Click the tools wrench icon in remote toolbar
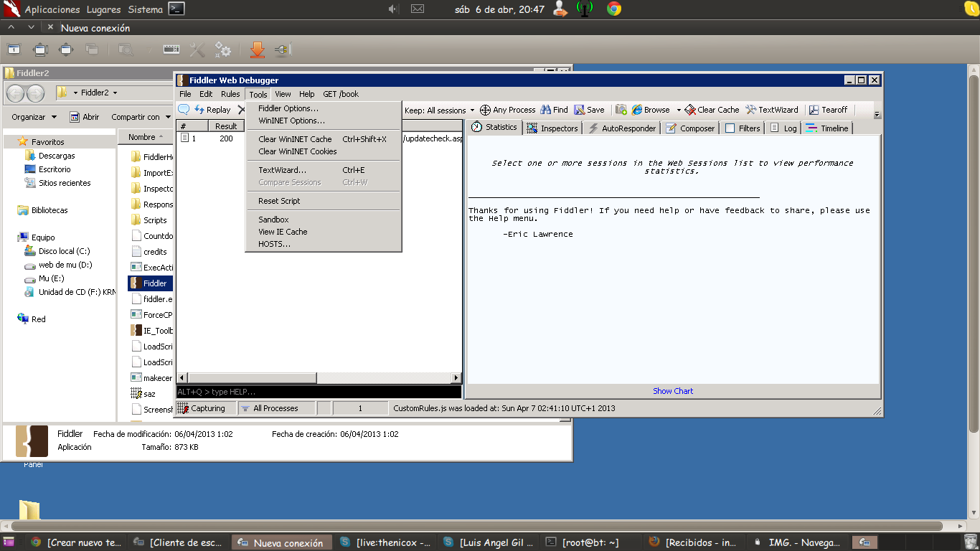 [x=197, y=50]
